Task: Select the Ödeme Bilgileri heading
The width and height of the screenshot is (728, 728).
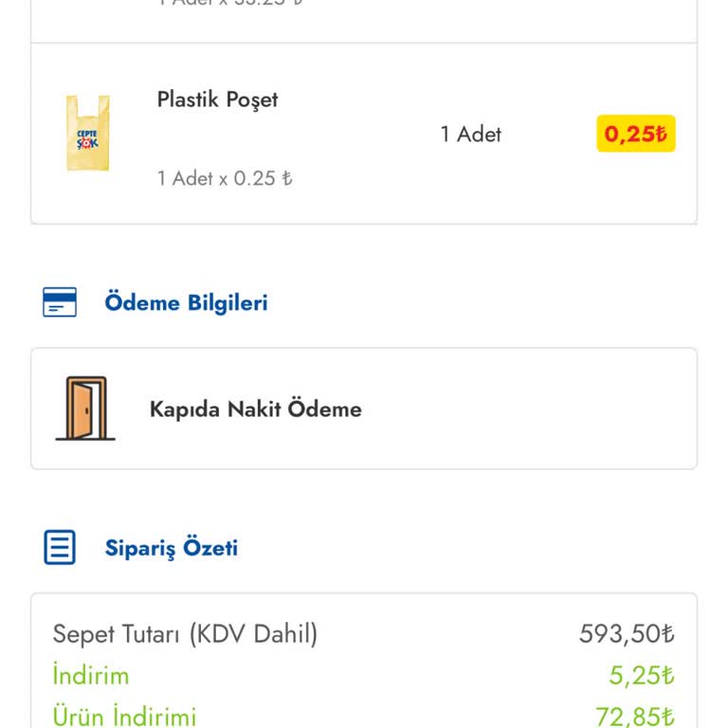Action: [x=186, y=302]
